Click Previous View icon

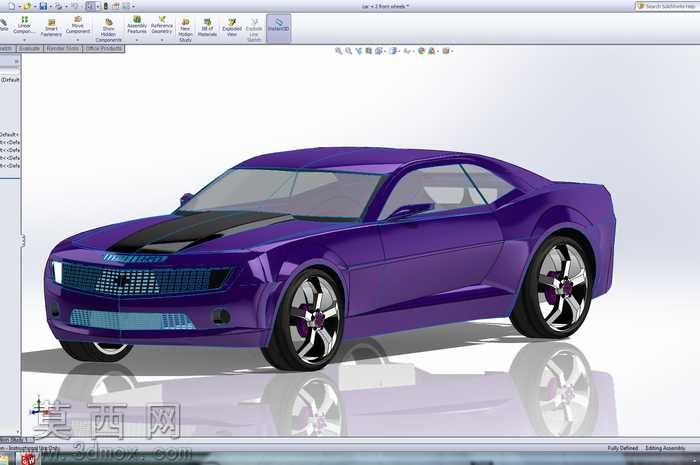358,51
